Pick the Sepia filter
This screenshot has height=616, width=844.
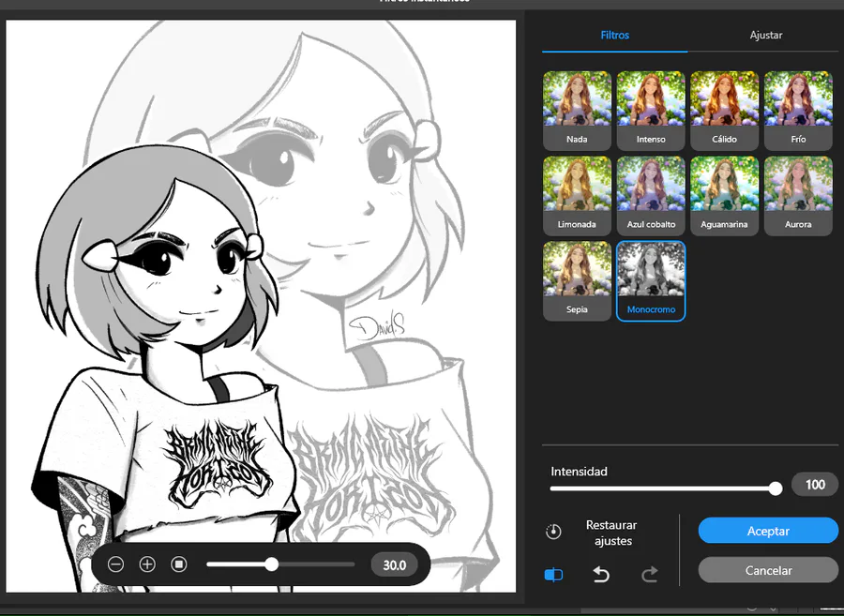(x=577, y=281)
